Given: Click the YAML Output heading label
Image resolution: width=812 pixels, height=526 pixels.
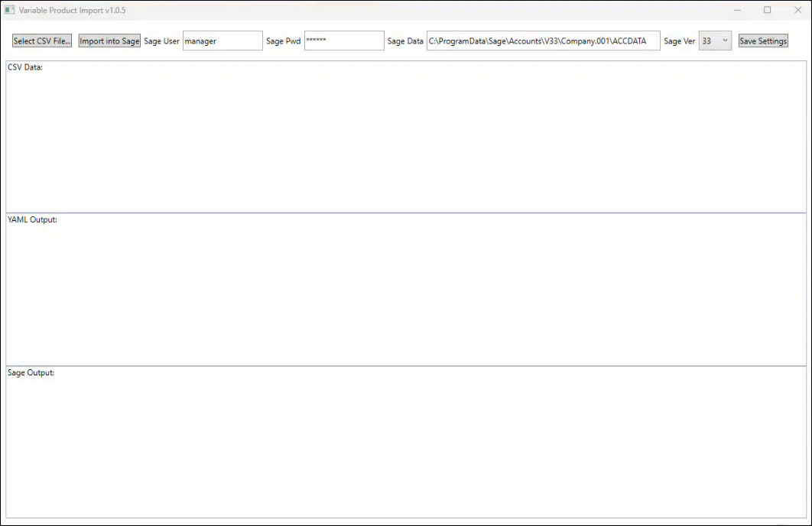Looking at the screenshot, I should 32,220.
